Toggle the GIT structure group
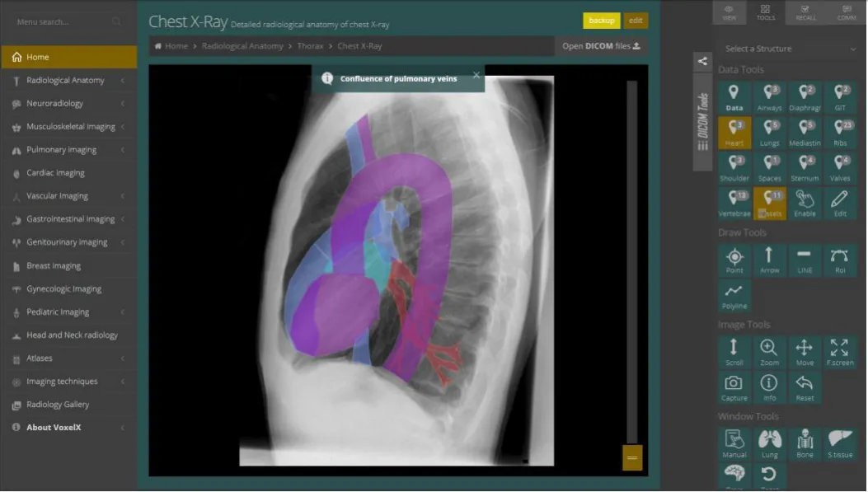Viewport: 868px width, 492px height. [x=840, y=97]
